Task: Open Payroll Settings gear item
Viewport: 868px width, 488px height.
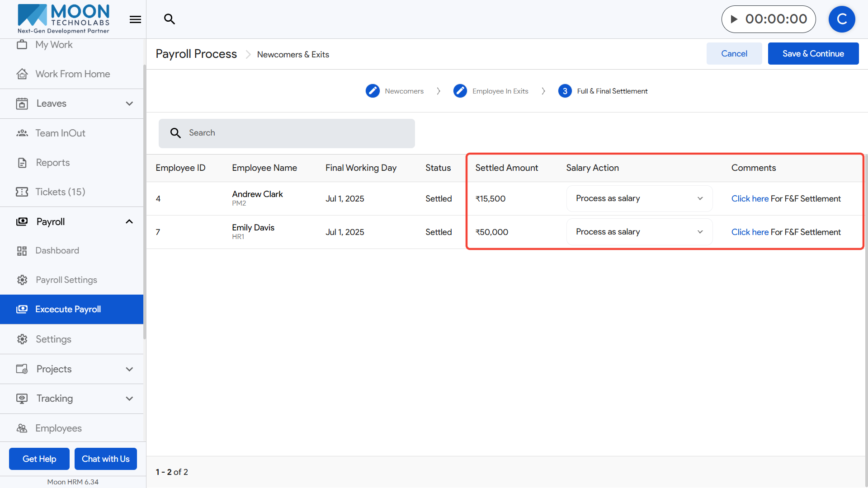Action: 66,280
